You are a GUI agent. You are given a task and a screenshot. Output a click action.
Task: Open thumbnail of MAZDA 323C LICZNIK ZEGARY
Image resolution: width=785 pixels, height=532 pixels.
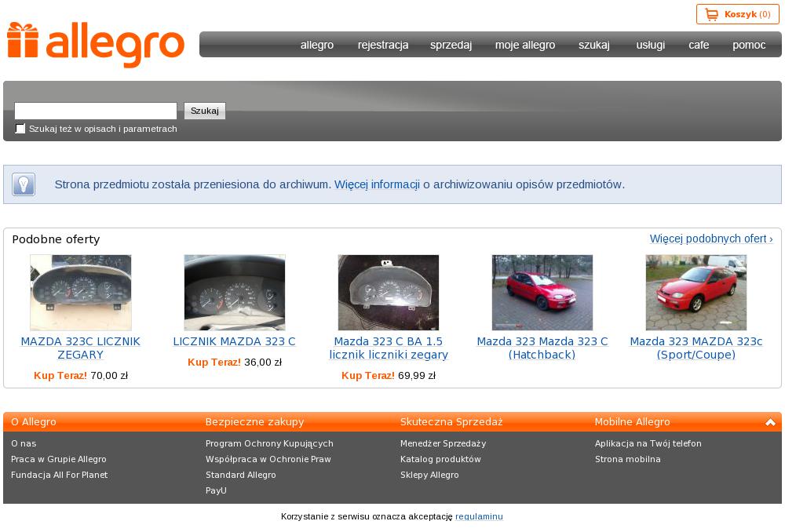[x=81, y=292]
